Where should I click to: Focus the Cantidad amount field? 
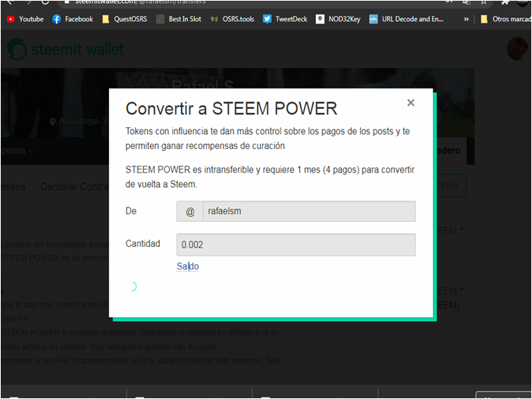pyautogui.click(x=296, y=245)
